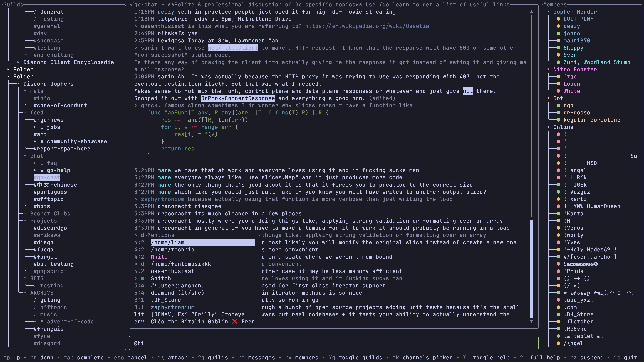Open the jobs forum channel

pyautogui.click(x=47, y=127)
